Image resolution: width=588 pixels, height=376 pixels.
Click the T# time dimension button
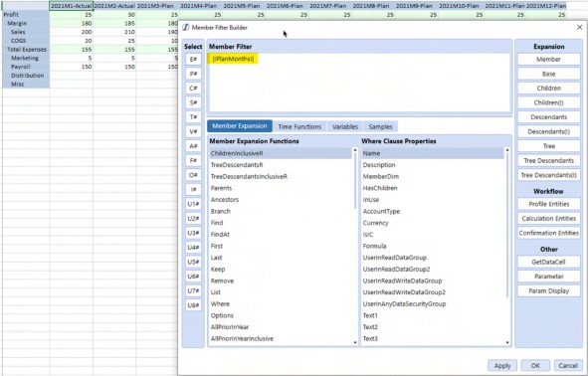(193, 117)
